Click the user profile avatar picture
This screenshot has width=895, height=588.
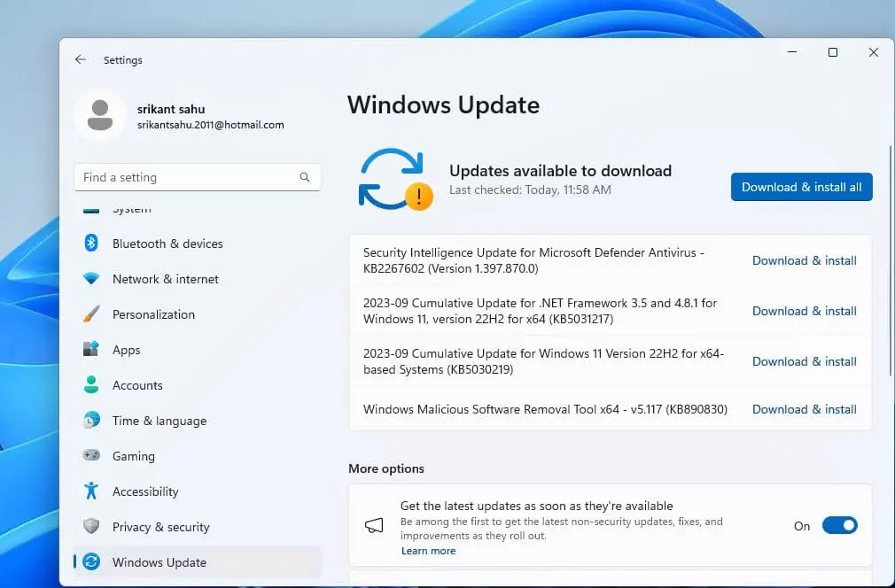tap(100, 116)
